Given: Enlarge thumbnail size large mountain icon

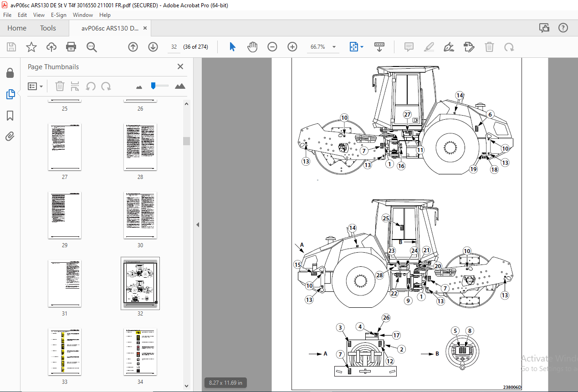Looking at the screenshot, I should coord(180,86).
